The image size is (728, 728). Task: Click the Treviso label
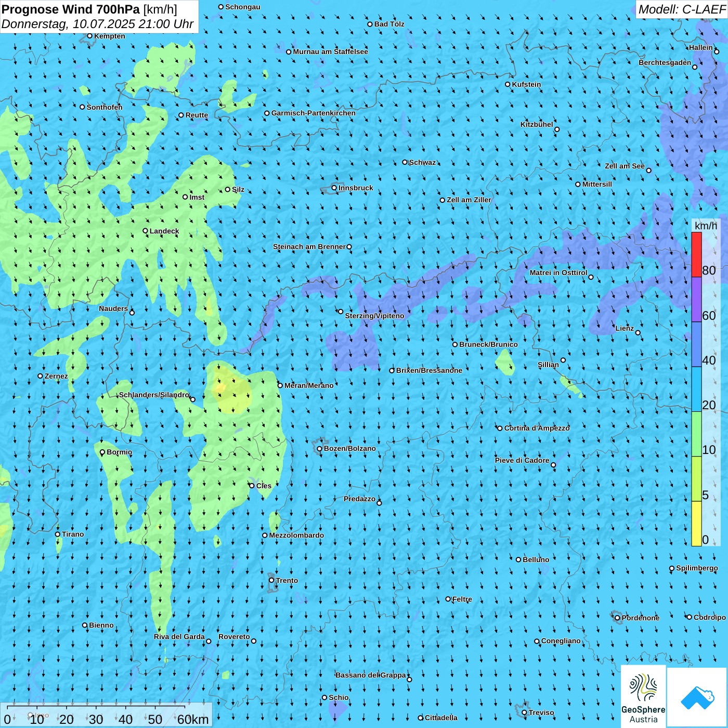(541, 712)
